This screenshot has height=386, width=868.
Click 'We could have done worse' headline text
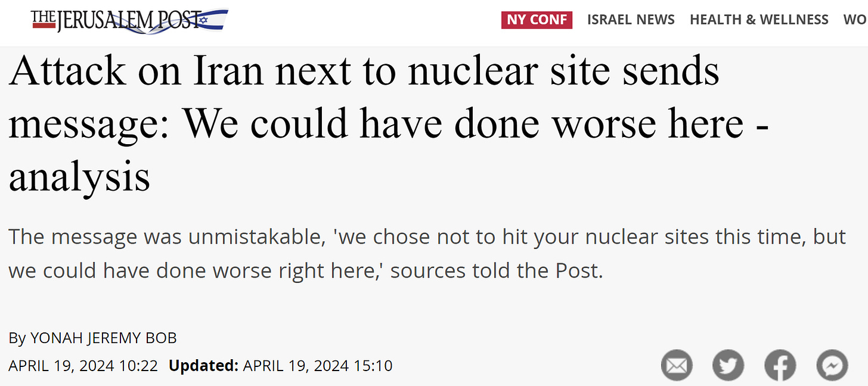coord(462,124)
